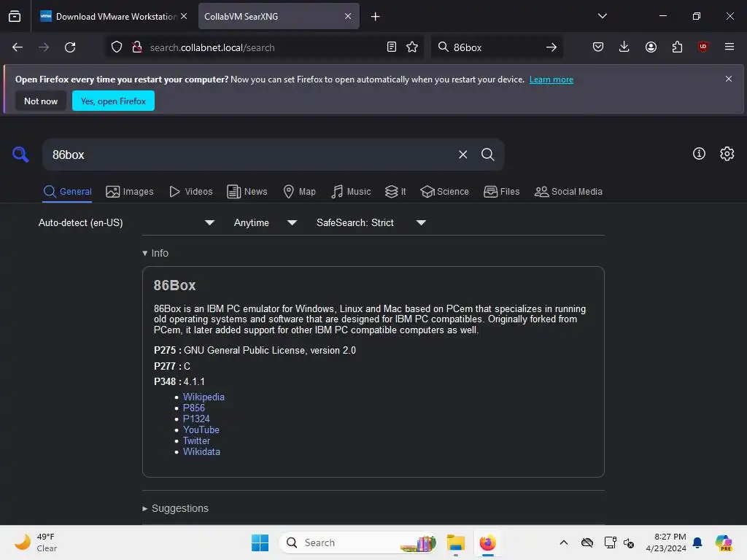Screen dimensions: 747x560
Task: Open Firefox application menu
Action: point(729,47)
